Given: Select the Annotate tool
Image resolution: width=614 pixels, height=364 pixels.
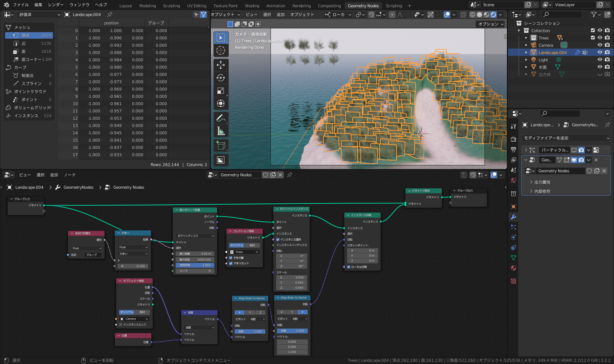Looking at the screenshot, I should click(x=221, y=118).
